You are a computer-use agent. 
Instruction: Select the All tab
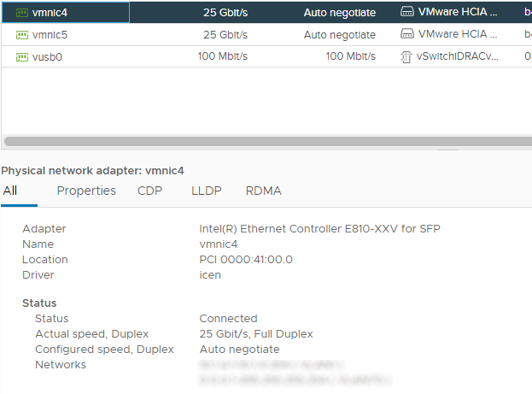pyautogui.click(x=10, y=191)
